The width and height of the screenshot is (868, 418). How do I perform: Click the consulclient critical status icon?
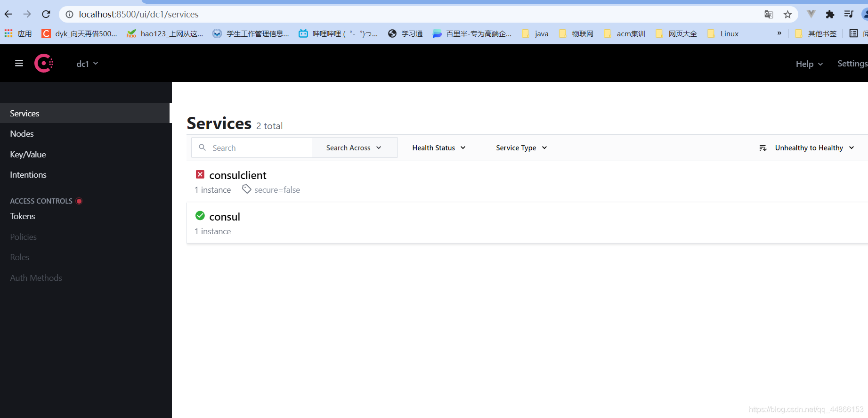(x=200, y=174)
